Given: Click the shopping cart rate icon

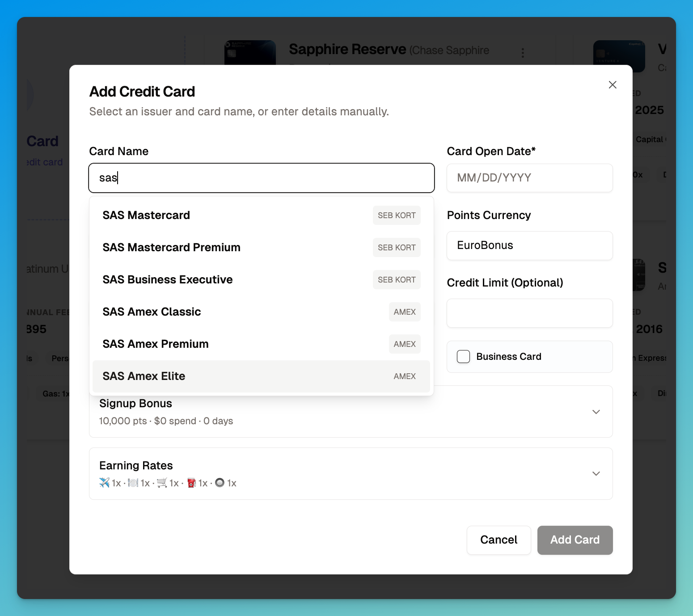Looking at the screenshot, I should click(x=162, y=483).
